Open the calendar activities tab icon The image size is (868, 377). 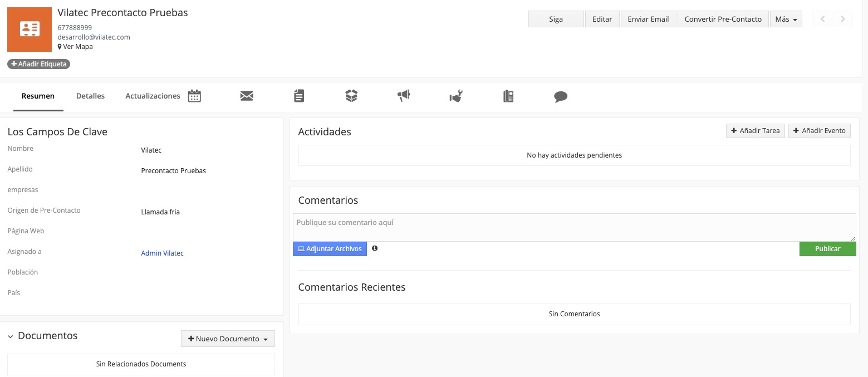(194, 96)
